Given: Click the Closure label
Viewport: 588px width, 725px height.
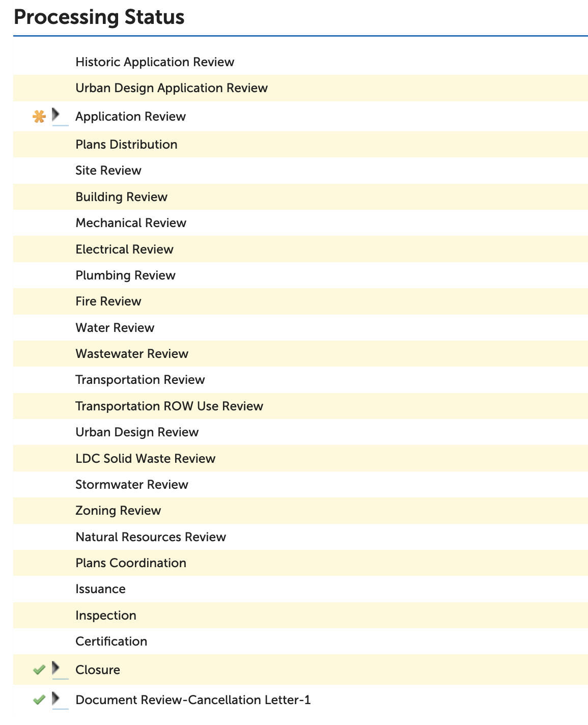Looking at the screenshot, I should pyautogui.click(x=98, y=670).
